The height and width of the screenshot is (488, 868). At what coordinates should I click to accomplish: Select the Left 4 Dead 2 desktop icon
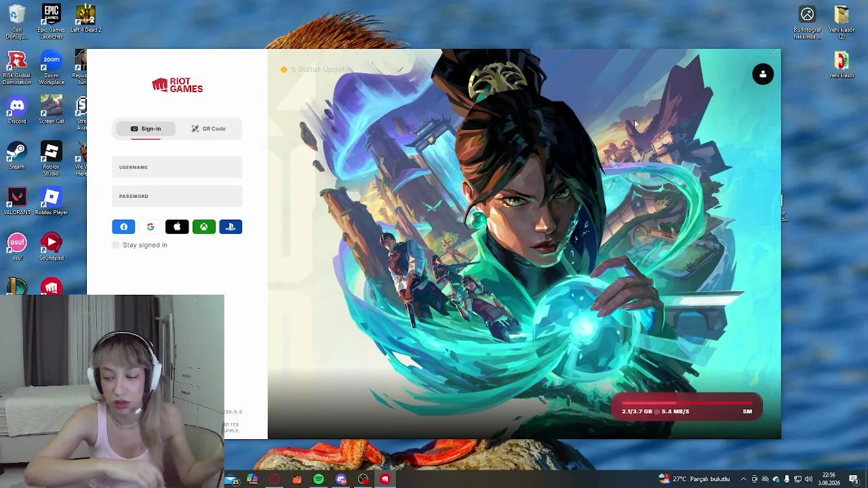(x=85, y=19)
